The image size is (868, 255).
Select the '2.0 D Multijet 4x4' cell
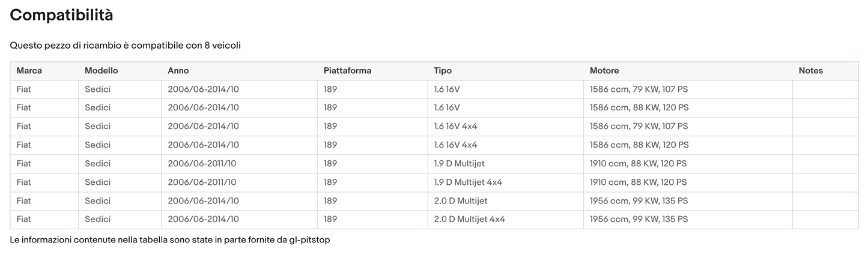pos(469,220)
